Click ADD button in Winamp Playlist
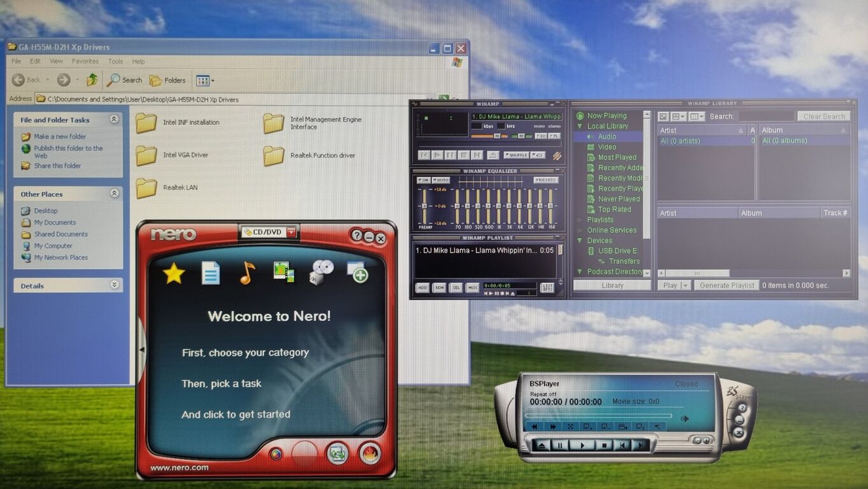 423,288
